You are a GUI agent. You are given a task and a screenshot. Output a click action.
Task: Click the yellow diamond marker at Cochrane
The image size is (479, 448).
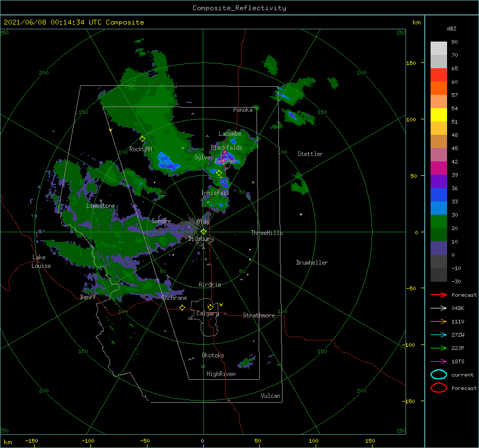point(182,308)
